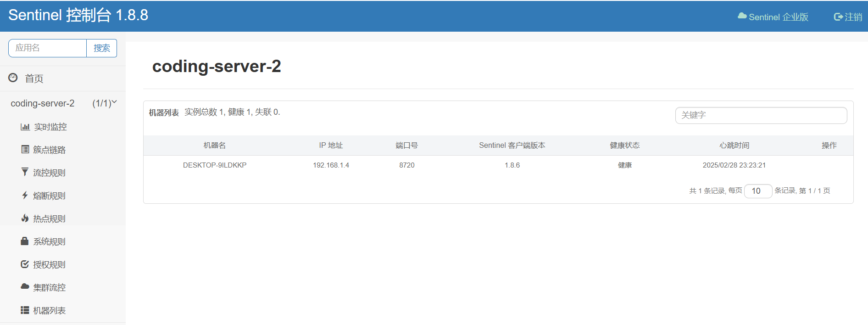Click the Sentinel 控制台 1.8.8 title
Image resolution: width=868 pixels, height=325 pixels.
click(x=78, y=15)
